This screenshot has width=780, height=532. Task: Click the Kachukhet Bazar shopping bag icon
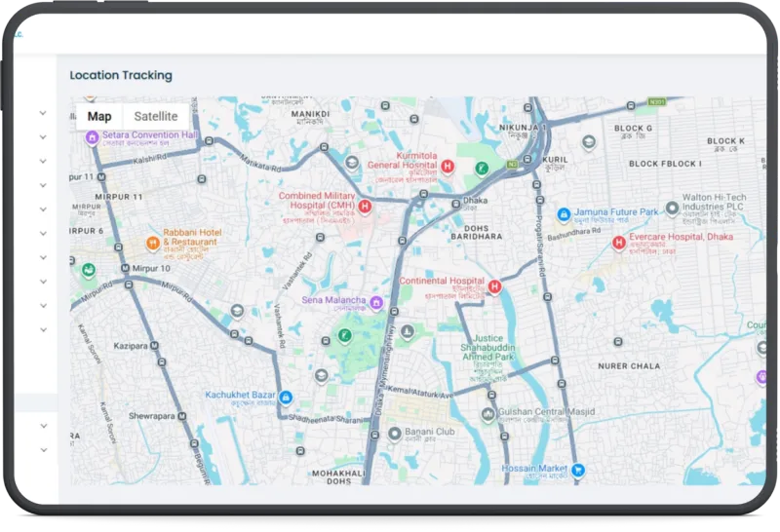pos(286,398)
